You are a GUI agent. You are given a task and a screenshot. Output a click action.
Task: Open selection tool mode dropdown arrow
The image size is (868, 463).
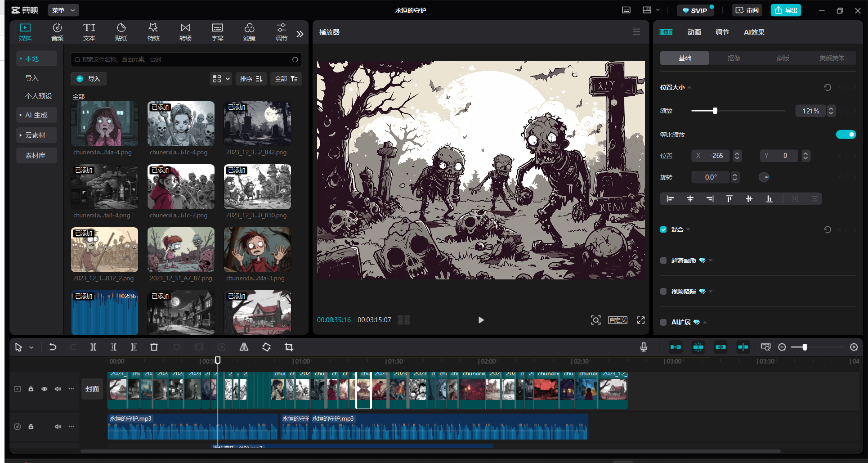31,347
